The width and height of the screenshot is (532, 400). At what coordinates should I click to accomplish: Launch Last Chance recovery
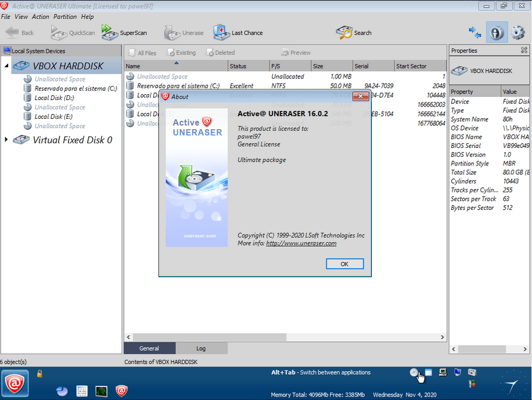click(x=238, y=33)
